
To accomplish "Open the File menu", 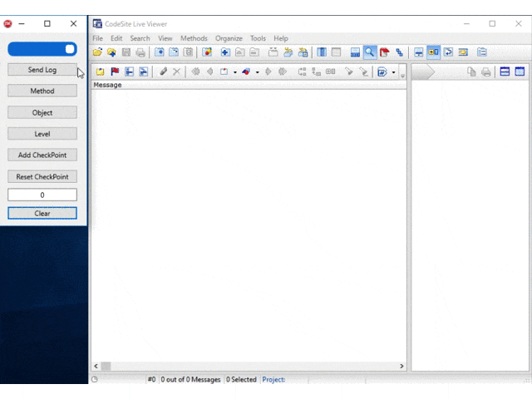I will [x=98, y=38].
